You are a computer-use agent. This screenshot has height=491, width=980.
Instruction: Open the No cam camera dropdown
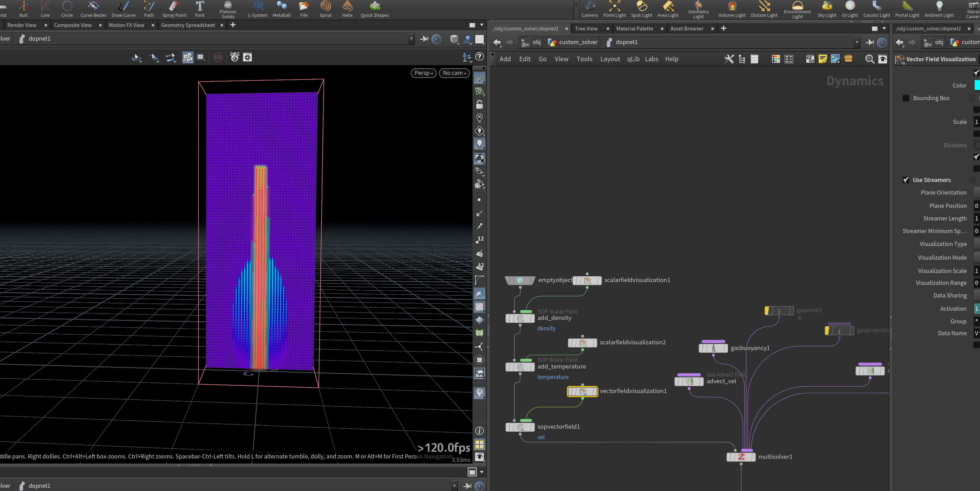tap(454, 73)
